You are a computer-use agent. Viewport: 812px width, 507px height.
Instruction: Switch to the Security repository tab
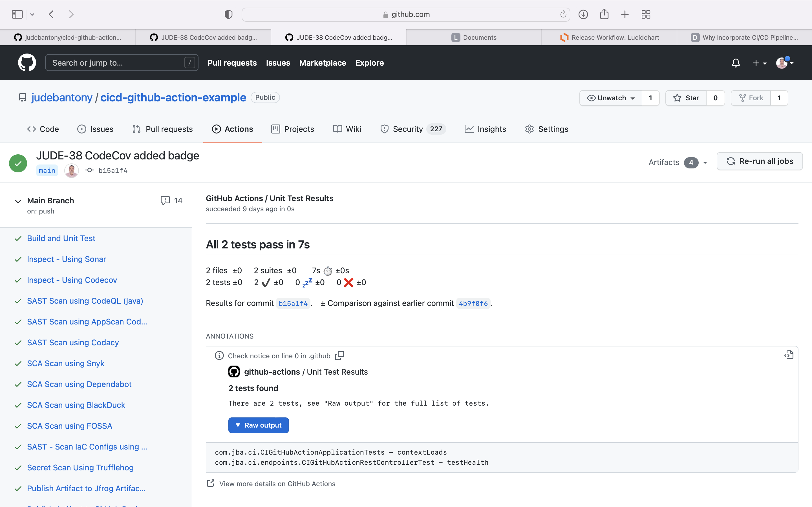coord(407,129)
